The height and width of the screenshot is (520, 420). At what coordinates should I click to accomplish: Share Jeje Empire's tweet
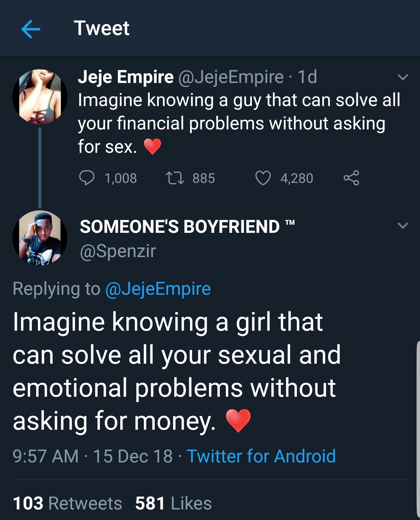[351, 178]
